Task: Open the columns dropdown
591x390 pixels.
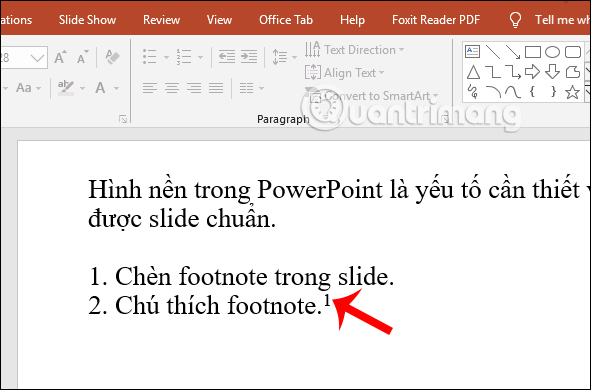Action: [x=251, y=88]
